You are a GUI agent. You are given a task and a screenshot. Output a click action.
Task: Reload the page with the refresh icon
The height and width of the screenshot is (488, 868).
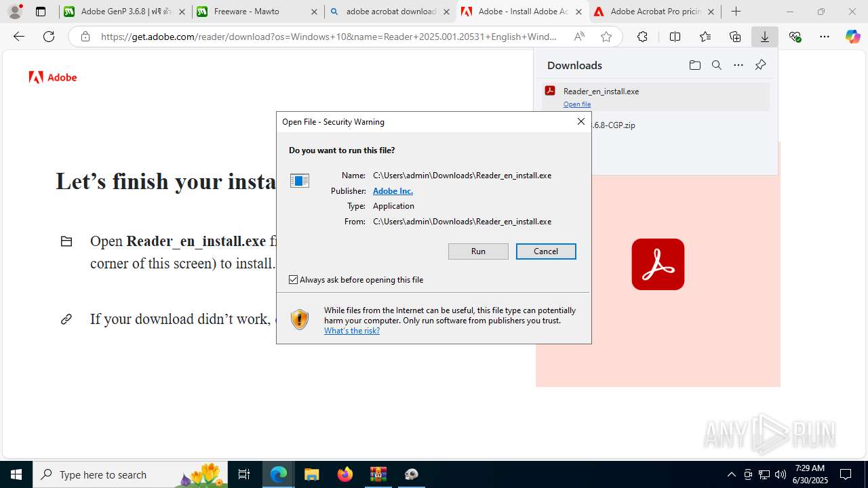click(49, 37)
